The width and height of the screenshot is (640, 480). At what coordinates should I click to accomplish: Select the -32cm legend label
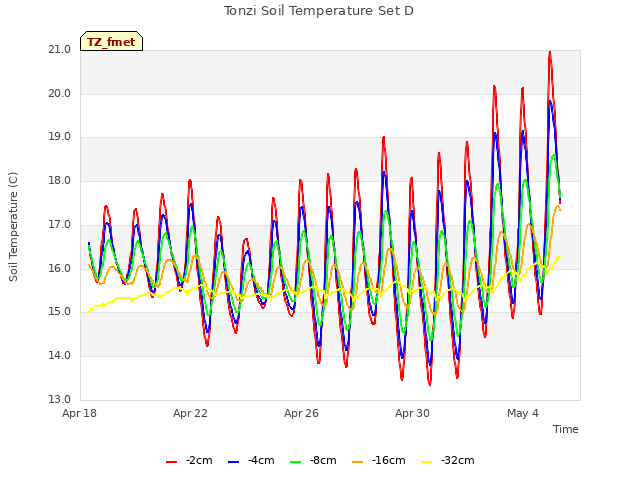(x=458, y=460)
